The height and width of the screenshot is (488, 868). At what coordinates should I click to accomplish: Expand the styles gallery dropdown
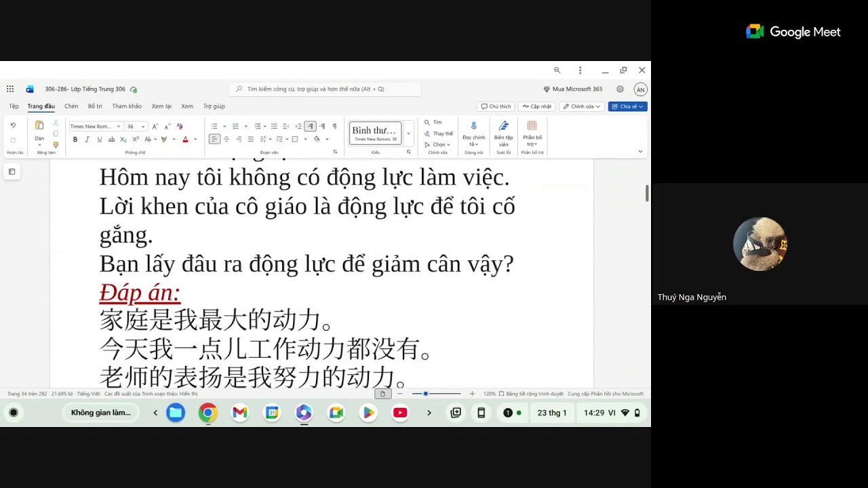coord(408,134)
